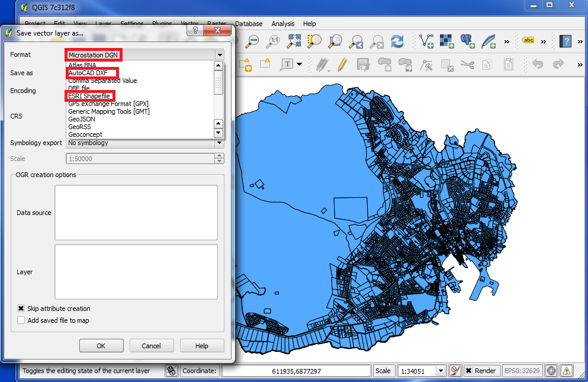Select the Text Annotation tool
588x382 pixels.
coord(287,64)
